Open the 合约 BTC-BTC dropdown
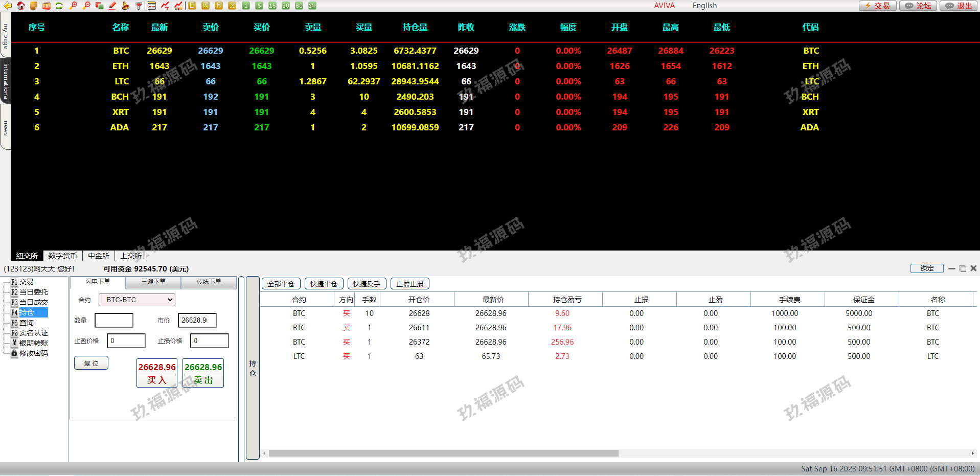 [137, 300]
